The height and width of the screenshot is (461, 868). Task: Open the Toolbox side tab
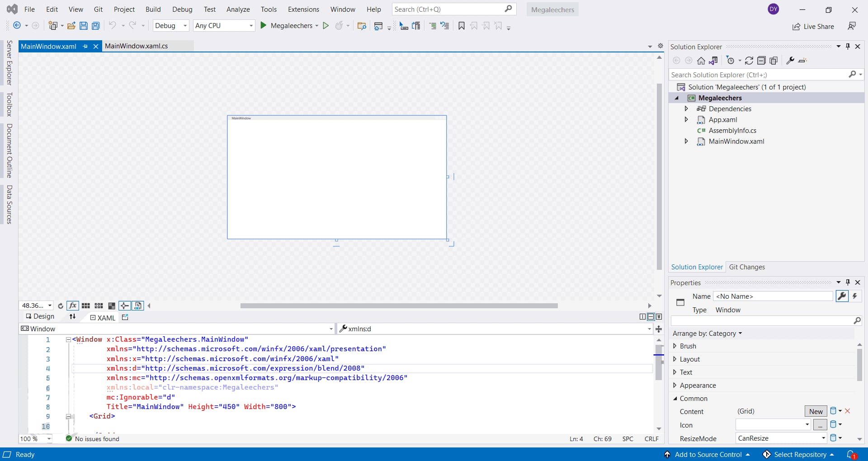click(x=9, y=104)
